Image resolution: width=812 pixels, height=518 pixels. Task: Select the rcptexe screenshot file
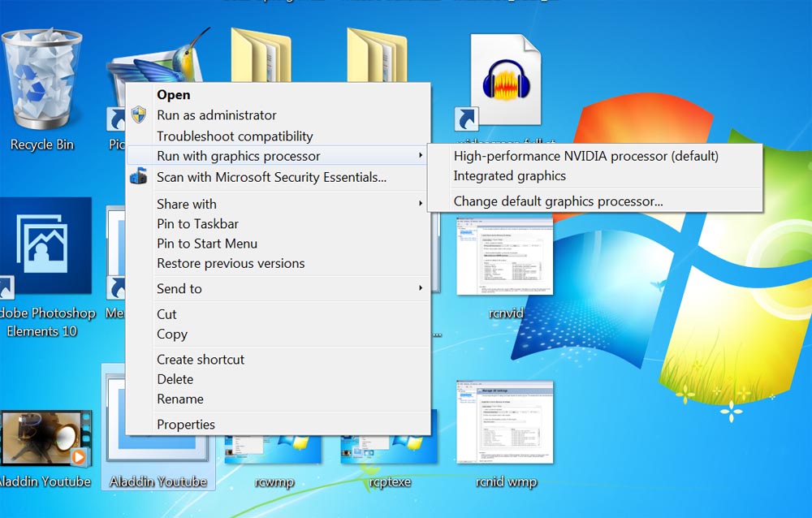point(390,450)
